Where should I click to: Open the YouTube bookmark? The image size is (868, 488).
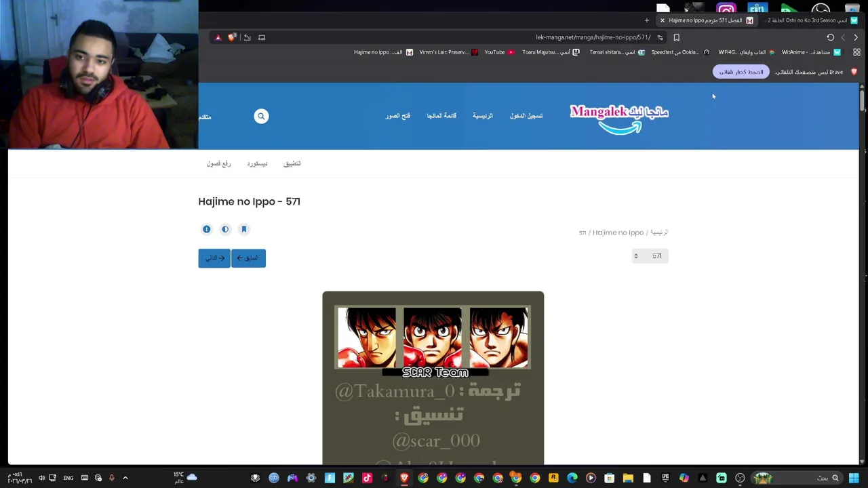pyautogui.click(x=499, y=52)
